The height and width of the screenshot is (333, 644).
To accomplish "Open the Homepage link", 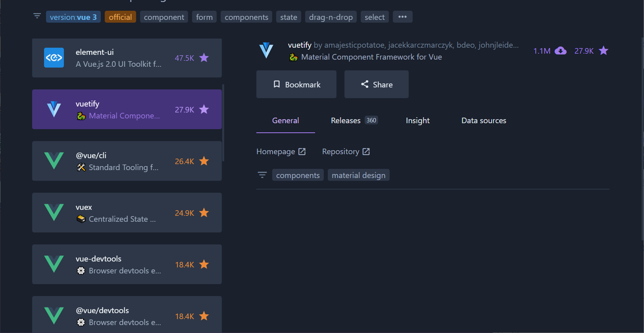I will tap(281, 151).
